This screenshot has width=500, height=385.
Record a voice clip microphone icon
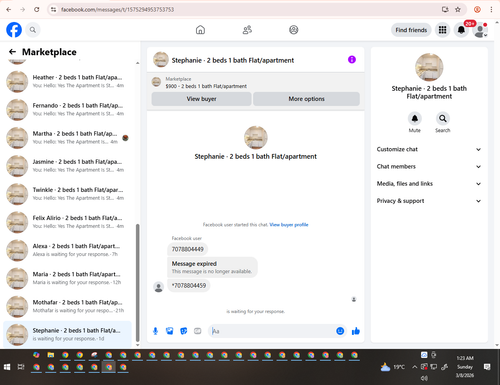coord(155,331)
